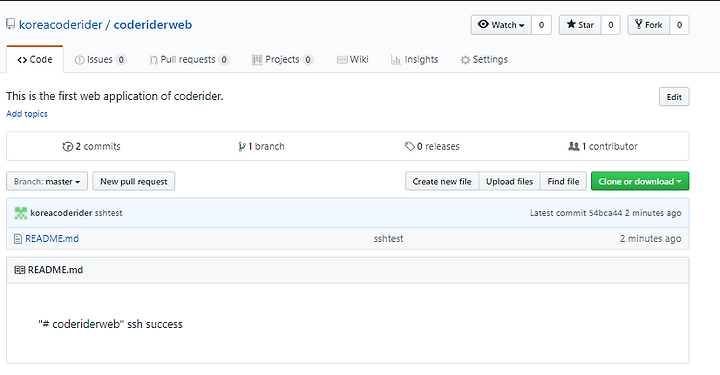The image size is (720, 375).
Task: Click the Add topics link
Action: (27, 114)
